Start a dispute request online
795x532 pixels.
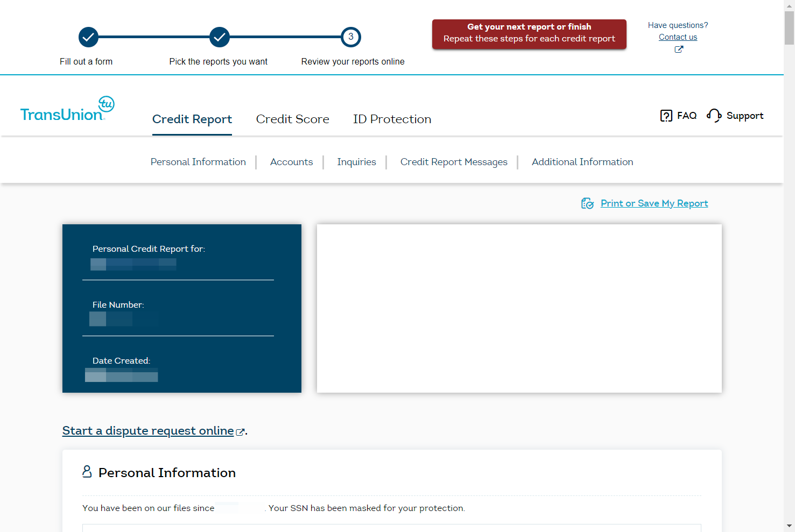[x=148, y=431]
